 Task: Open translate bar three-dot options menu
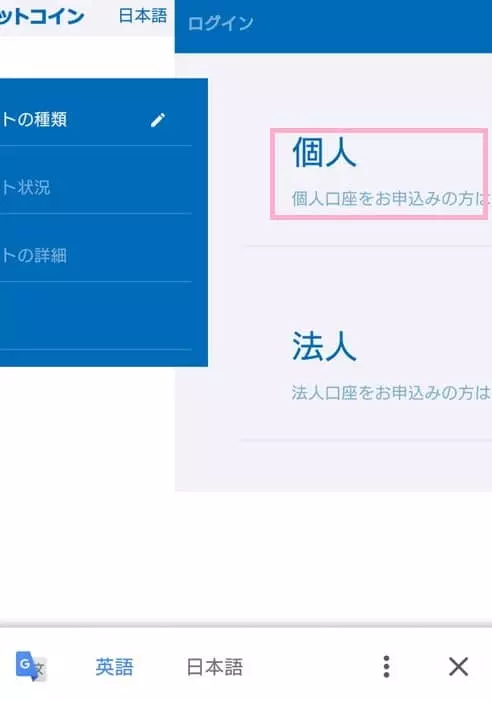click(387, 667)
